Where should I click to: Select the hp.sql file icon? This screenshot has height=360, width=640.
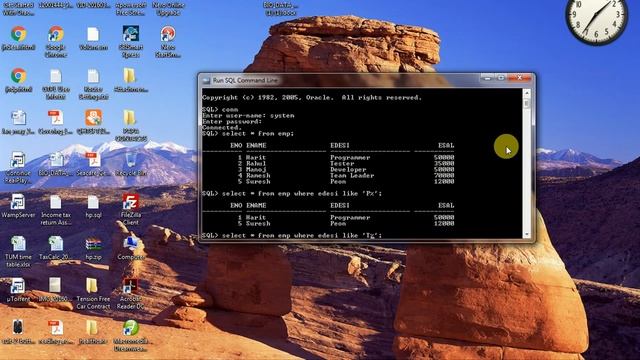93,206
